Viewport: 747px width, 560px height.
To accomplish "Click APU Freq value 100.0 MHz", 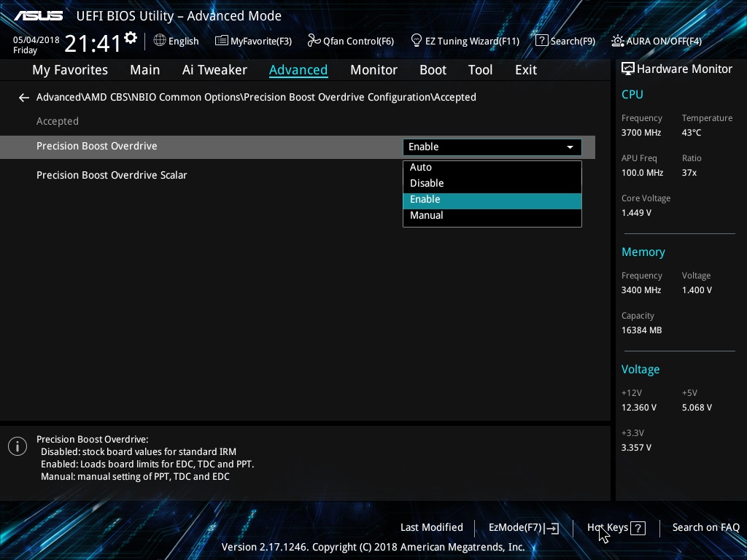I will point(642,173).
